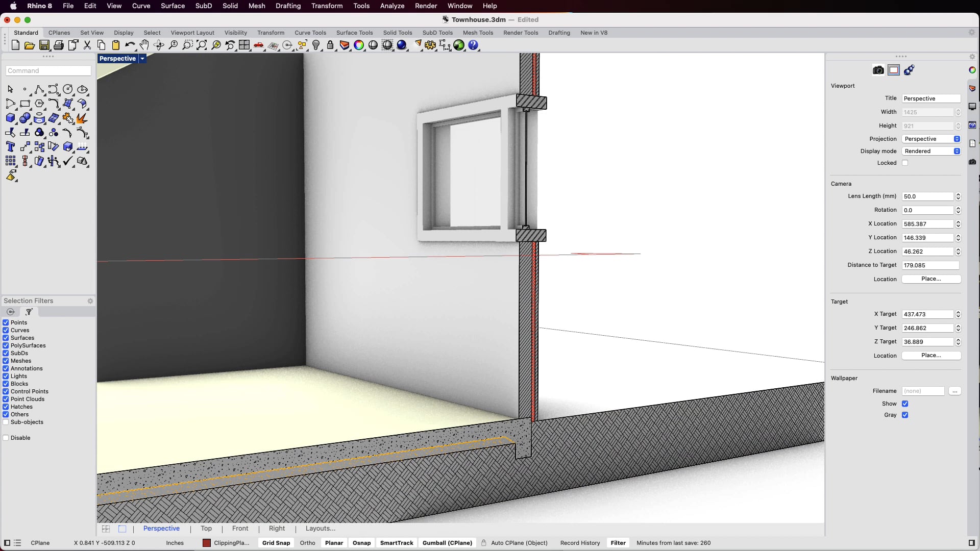Check the viewport Locked checkbox

(905, 163)
